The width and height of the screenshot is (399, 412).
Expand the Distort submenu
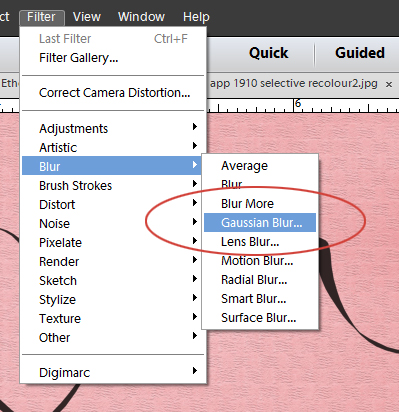[113, 204]
